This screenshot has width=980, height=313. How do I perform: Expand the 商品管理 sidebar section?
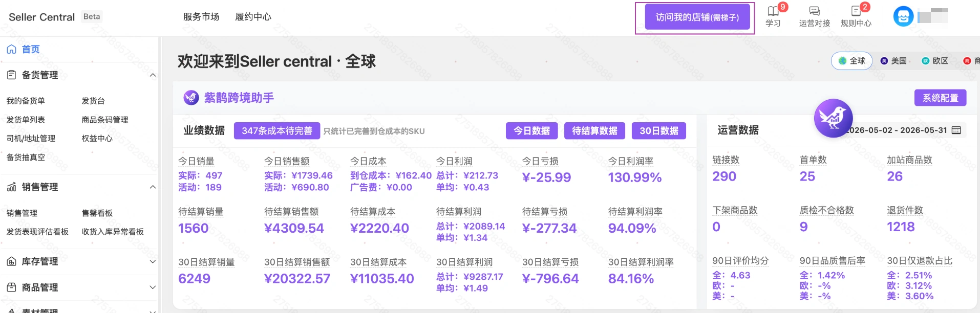click(x=153, y=287)
